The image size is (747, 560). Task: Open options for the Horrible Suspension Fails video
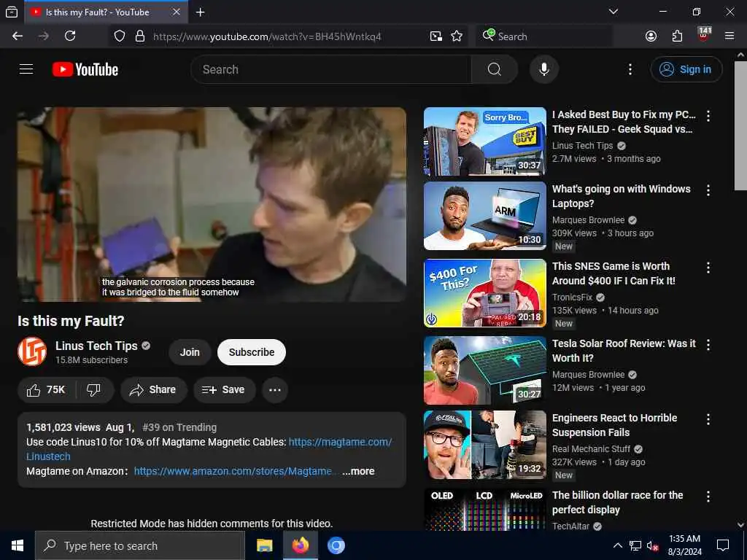(708, 419)
